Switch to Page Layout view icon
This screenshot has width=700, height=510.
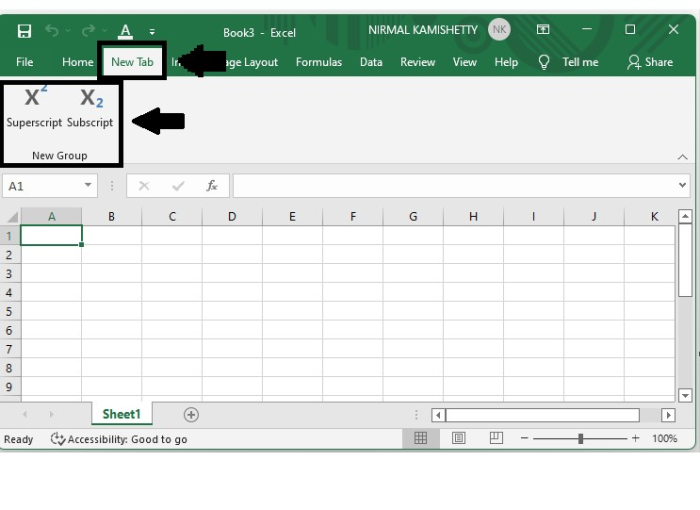click(458, 438)
